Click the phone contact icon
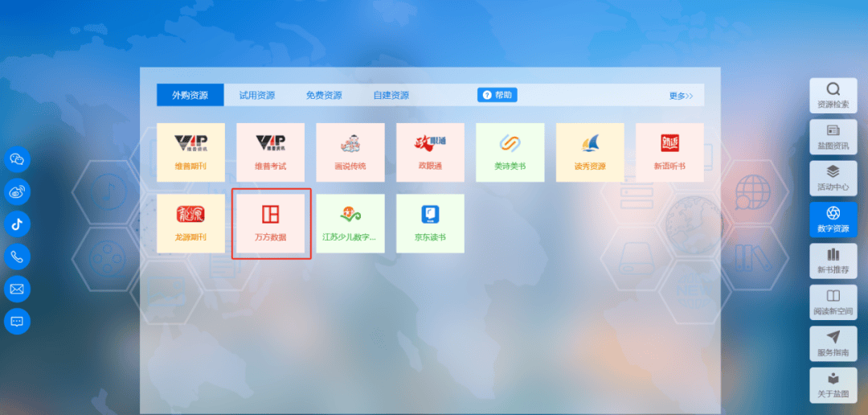 [17, 257]
